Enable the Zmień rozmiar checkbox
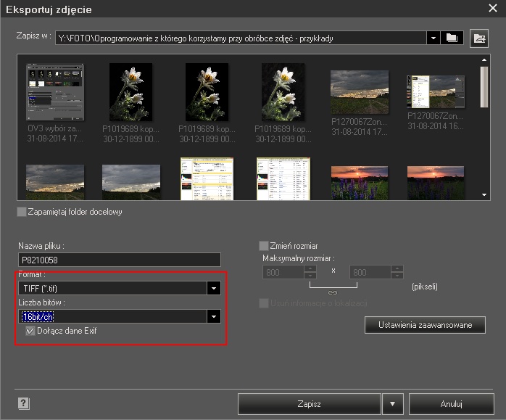This screenshot has width=506, height=420. coord(264,246)
